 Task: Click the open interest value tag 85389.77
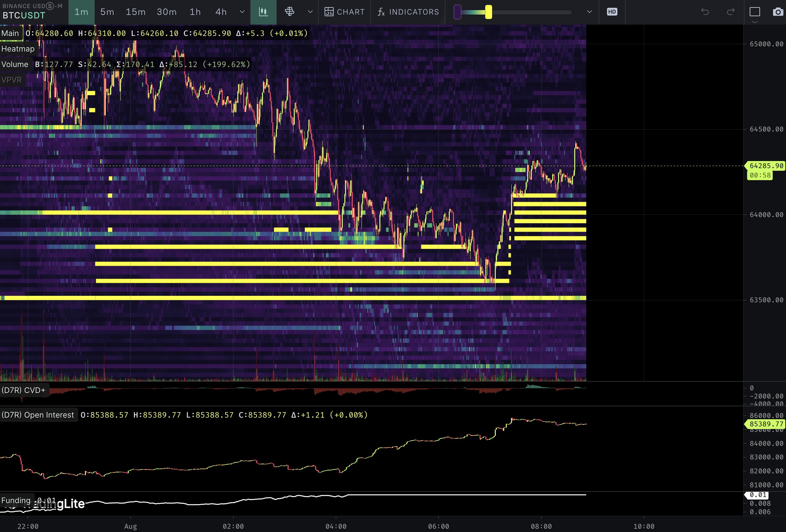click(766, 424)
